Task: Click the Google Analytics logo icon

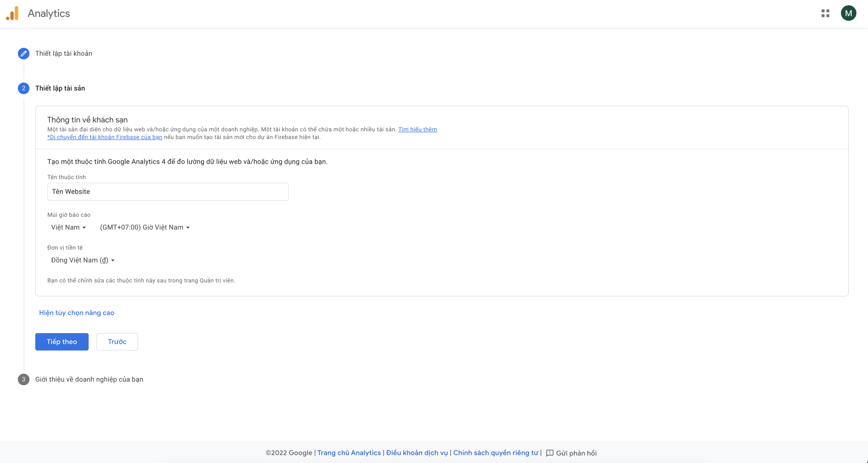Action: 12,14
